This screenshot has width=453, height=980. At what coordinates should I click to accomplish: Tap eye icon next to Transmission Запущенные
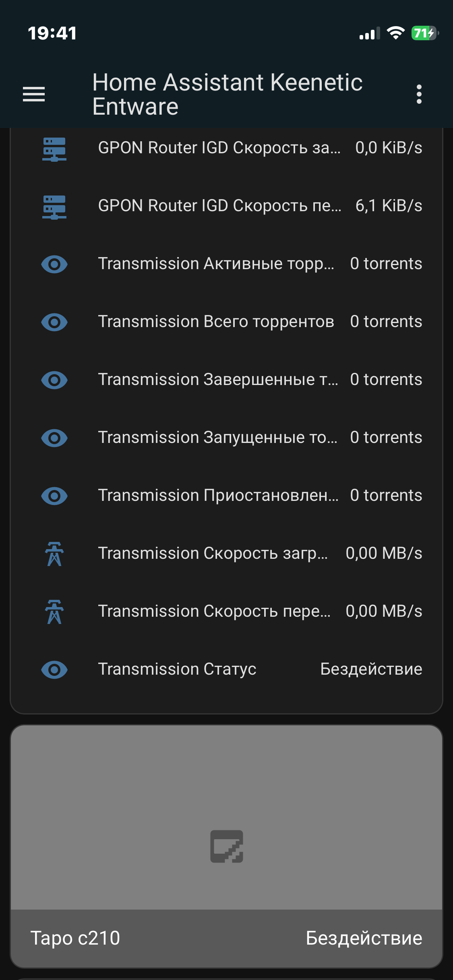(54, 438)
